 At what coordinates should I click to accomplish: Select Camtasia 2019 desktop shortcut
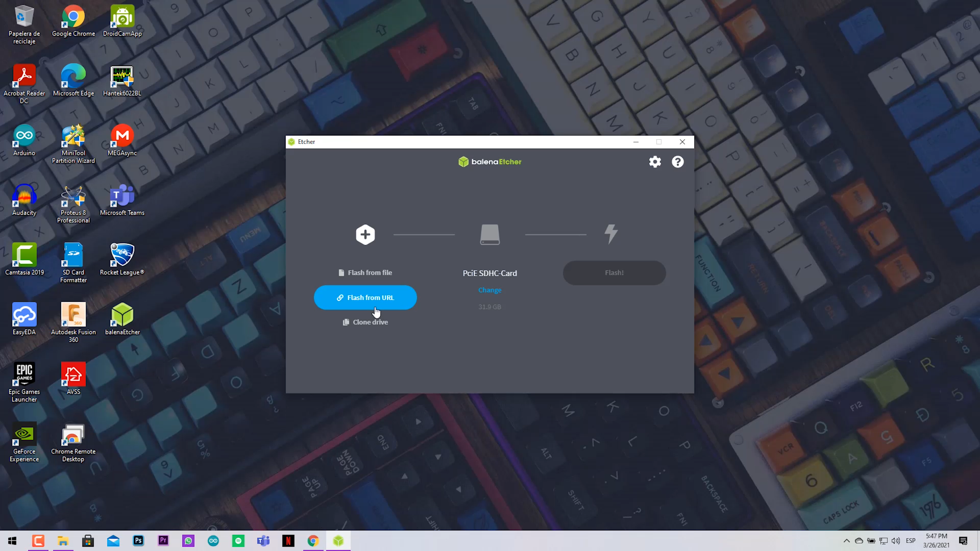(x=24, y=260)
